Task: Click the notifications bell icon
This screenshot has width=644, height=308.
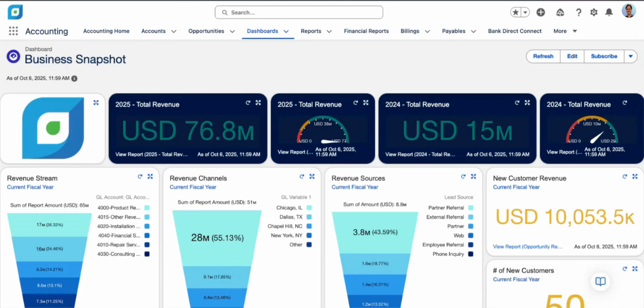Action: [x=609, y=12]
